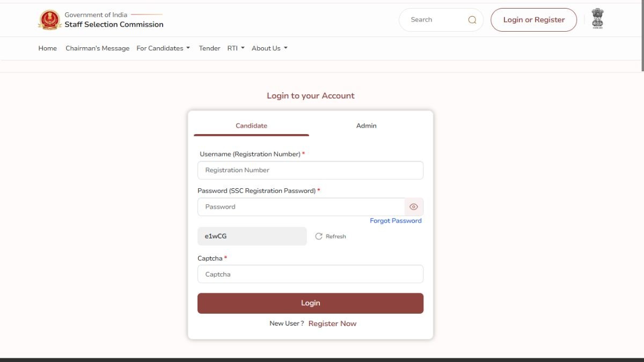
Task: Click the Captcha text entry field
Action: [310, 274]
